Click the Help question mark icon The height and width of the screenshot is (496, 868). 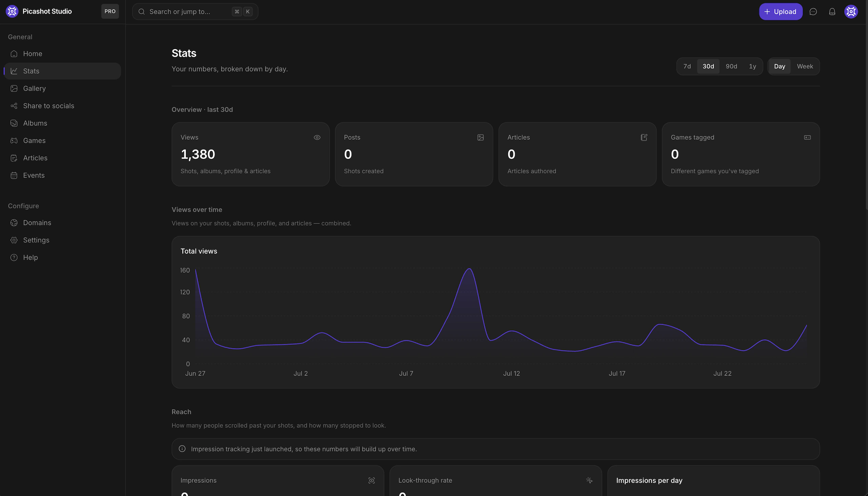coord(14,257)
